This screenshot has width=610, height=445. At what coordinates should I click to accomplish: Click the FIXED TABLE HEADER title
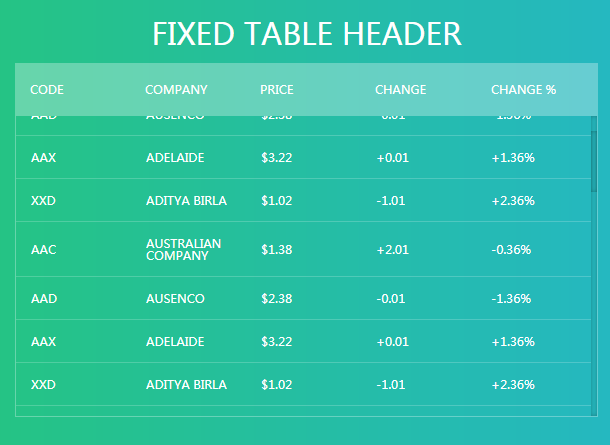307,34
